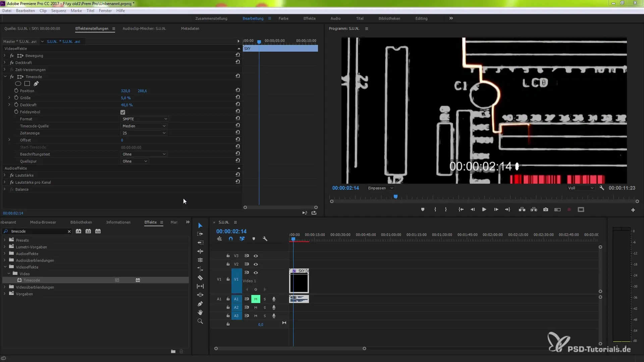This screenshot has width=644, height=362.
Task: Open the Zeitanzeige dropdown
Action: (x=144, y=133)
